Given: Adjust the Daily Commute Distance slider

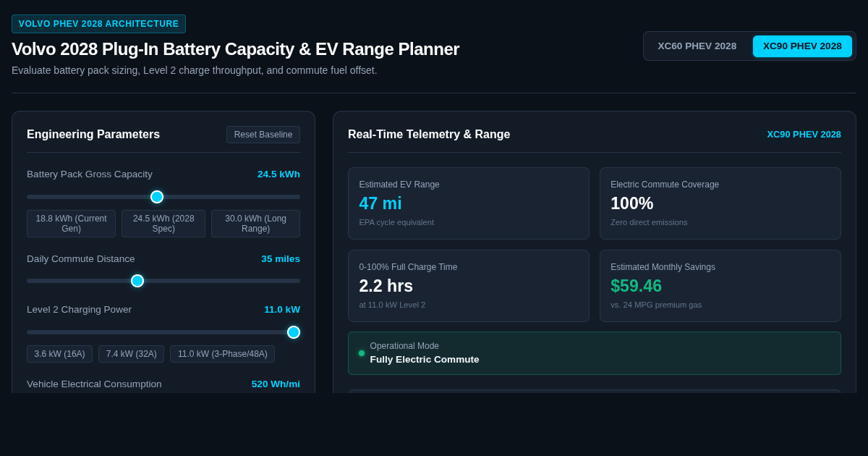Looking at the screenshot, I should coord(163,281).
